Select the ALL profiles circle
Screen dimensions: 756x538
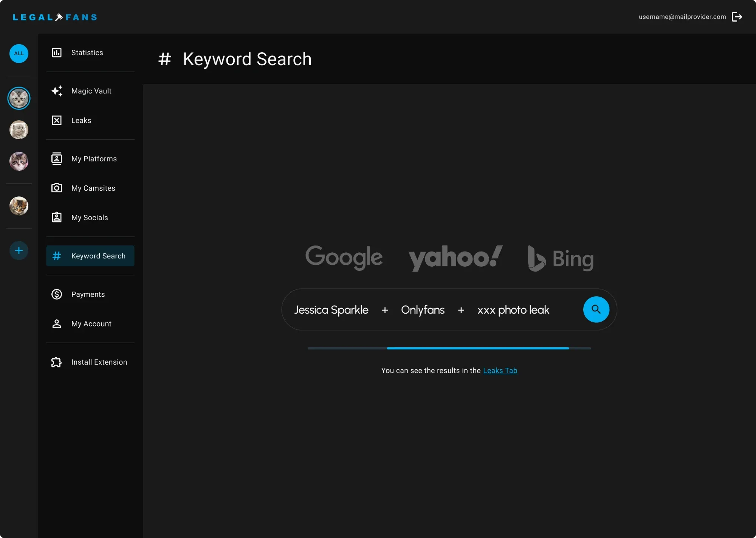(19, 53)
